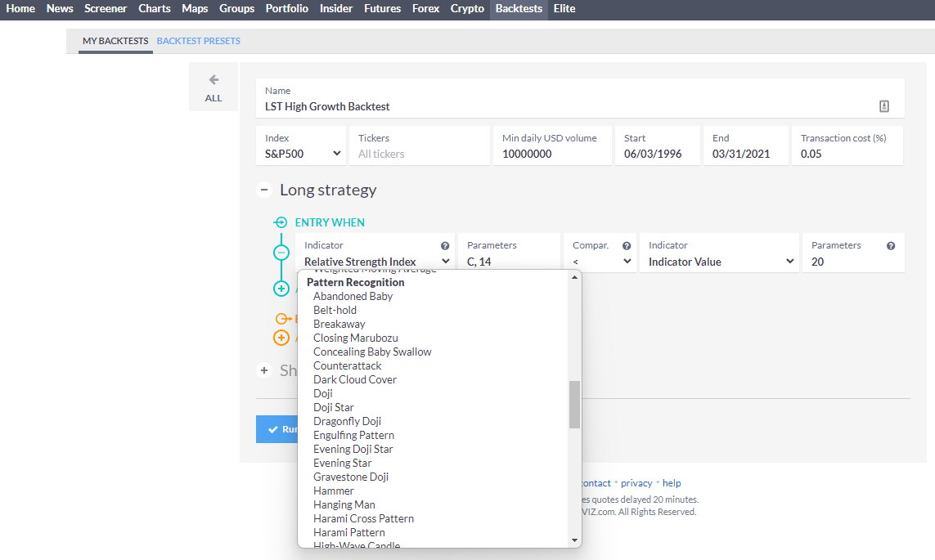Viewport: 935px width, 560px height.
Task: Click the Run button
Action: pos(282,429)
